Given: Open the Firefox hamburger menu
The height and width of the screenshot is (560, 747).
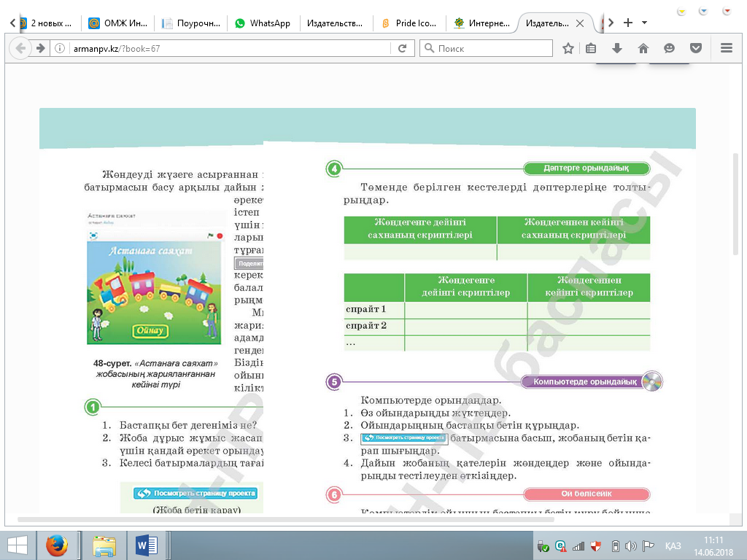Looking at the screenshot, I should pos(727,48).
